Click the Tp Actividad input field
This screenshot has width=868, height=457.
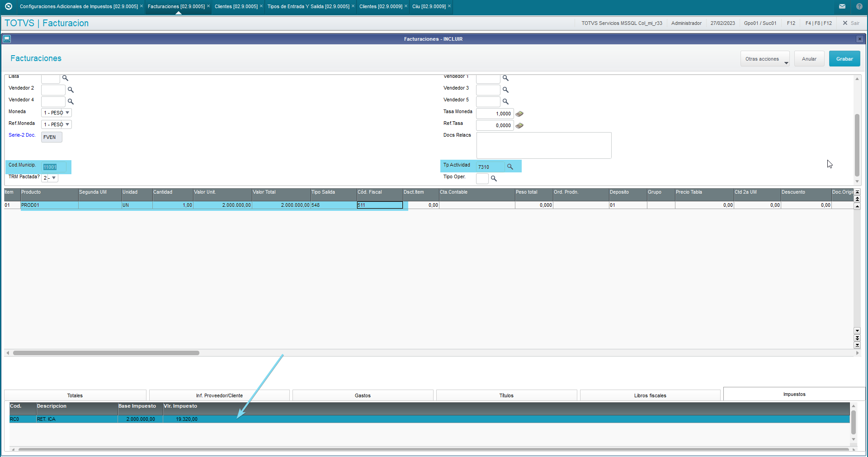[490, 167]
